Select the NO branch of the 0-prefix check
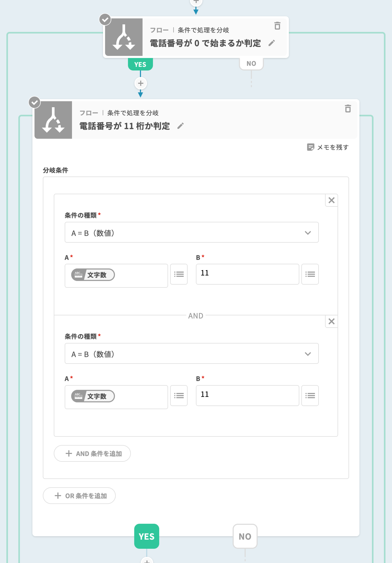The image size is (392, 563). tap(251, 64)
